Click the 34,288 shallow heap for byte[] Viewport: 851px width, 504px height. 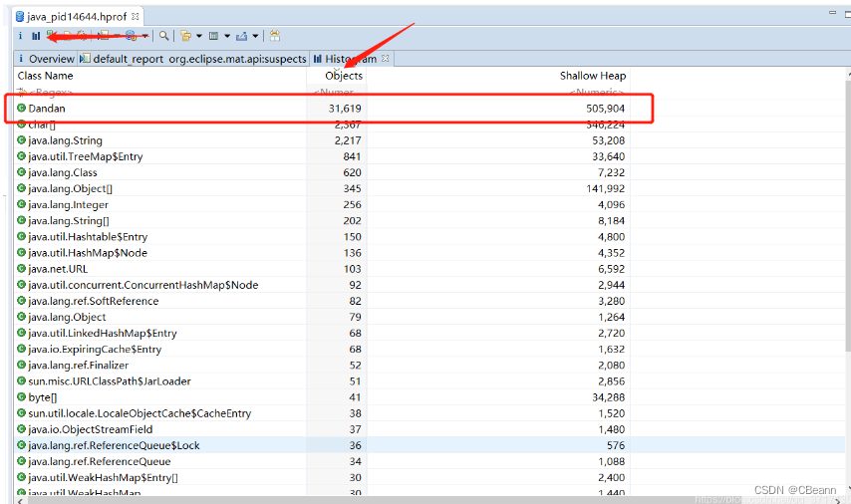609,397
